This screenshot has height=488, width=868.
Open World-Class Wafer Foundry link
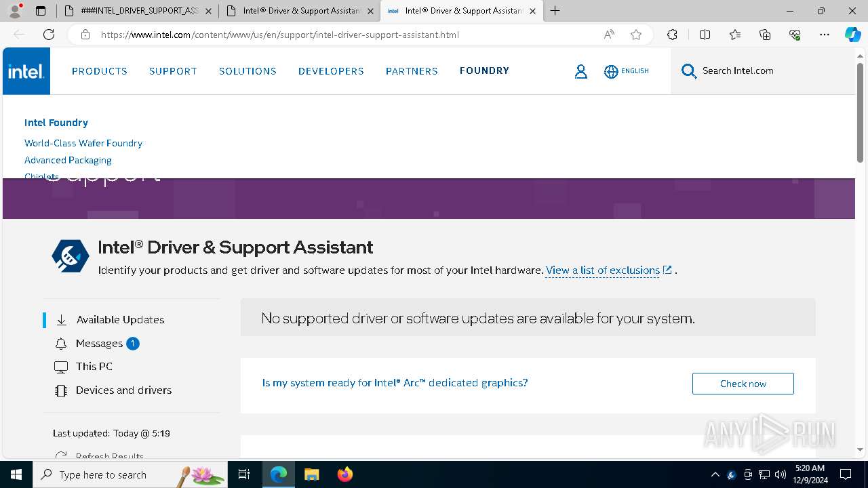(83, 143)
